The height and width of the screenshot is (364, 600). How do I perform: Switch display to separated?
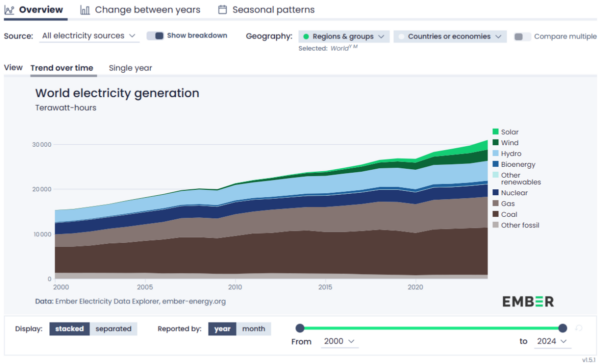[113, 329]
